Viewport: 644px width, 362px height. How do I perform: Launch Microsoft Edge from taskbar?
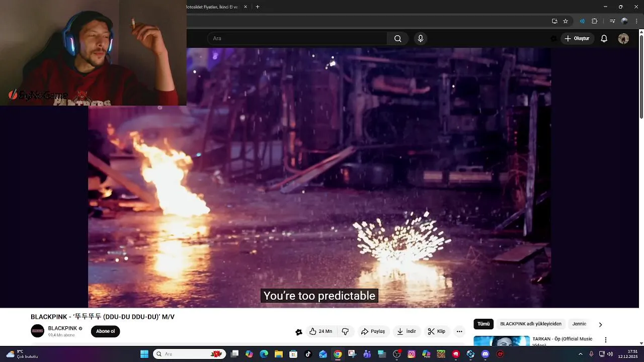(x=264, y=354)
